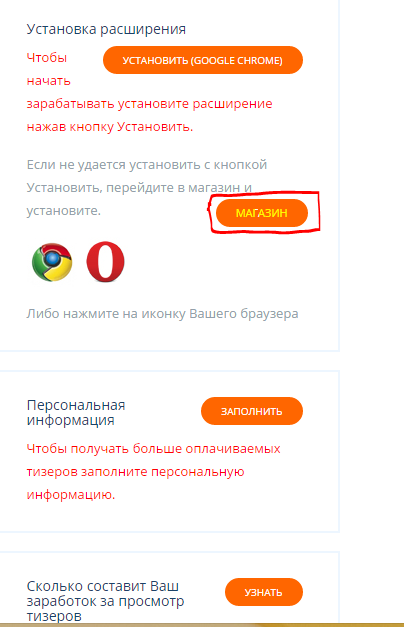The width and height of the screenshot is (404, 627).
Task: Click the word тизеров under earnings heading
Action: click(x=54, y=616)
